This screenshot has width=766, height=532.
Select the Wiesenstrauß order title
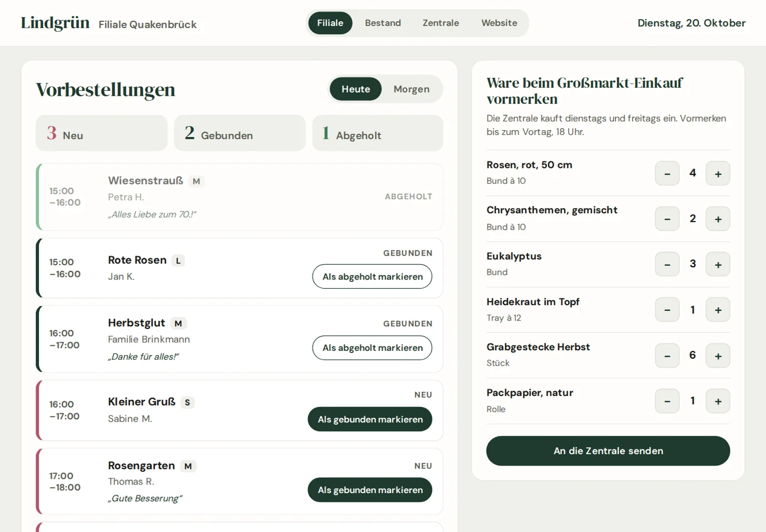click(146, 181)
